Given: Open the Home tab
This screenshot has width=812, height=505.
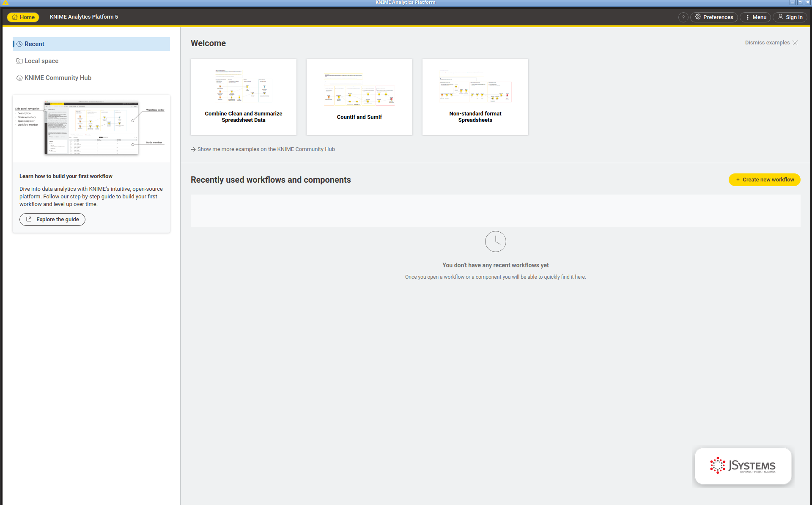Looking at the screenshot, I should coord(23,17).
